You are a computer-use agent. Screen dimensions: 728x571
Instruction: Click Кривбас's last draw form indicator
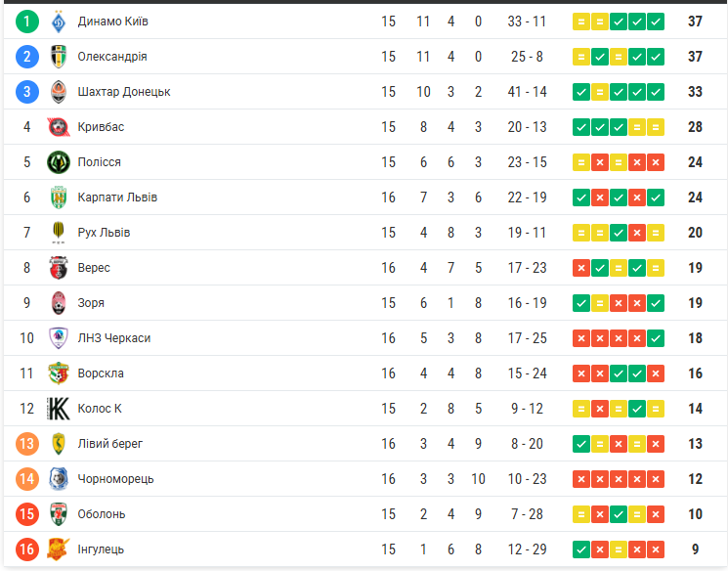pos(656,127)
